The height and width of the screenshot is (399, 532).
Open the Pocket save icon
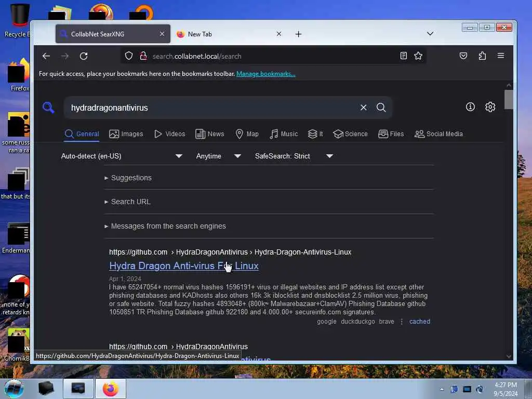click(x=463, y=56)
